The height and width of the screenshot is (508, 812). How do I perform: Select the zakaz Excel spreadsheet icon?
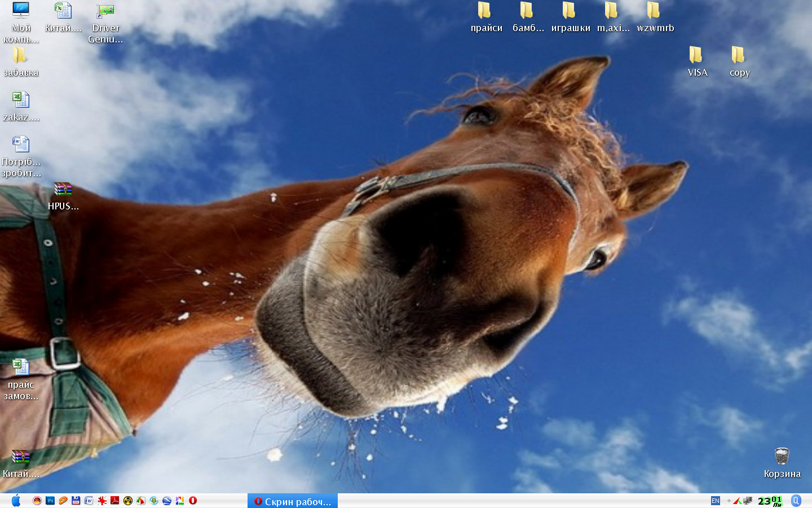tap(21, 100)
